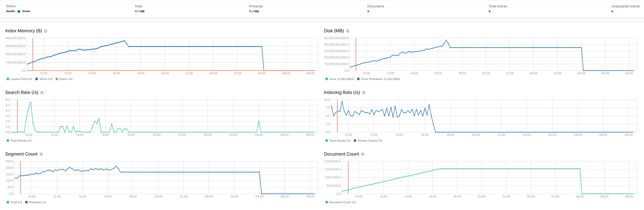The height and width of the screenshot is (210, 644).
Task: Click the Disk chart peak before 17:00
Action: tap(446, 40)
